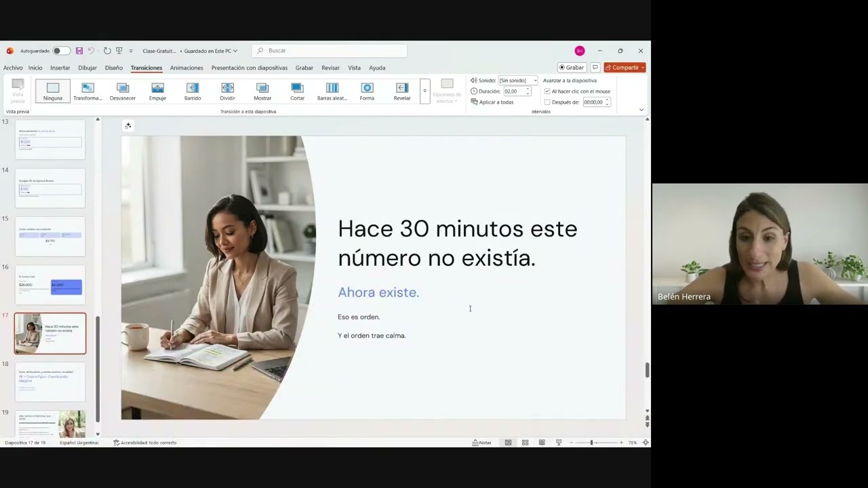Switch to Reading view in status bar
This screenshot has width=868, height=488.
(x=542, y=443)
